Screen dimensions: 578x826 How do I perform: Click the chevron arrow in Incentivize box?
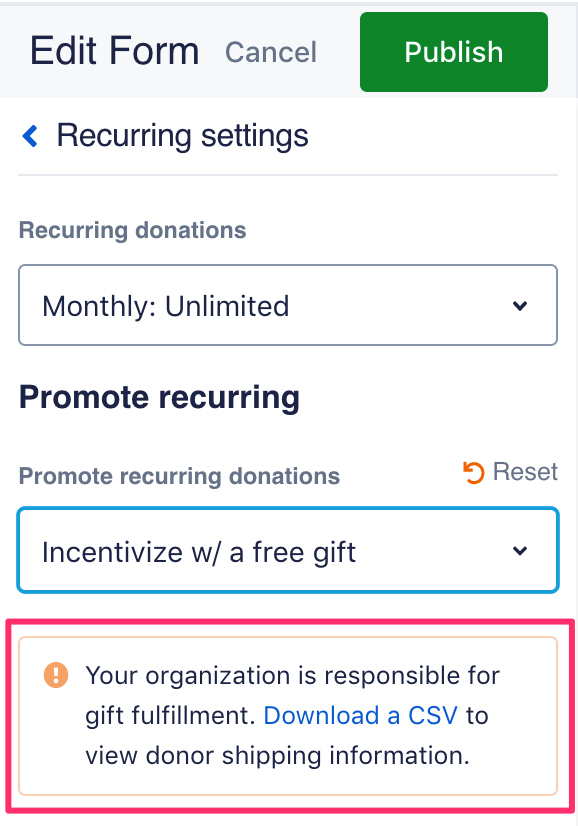pyautogui.click(x=520, y=550)
